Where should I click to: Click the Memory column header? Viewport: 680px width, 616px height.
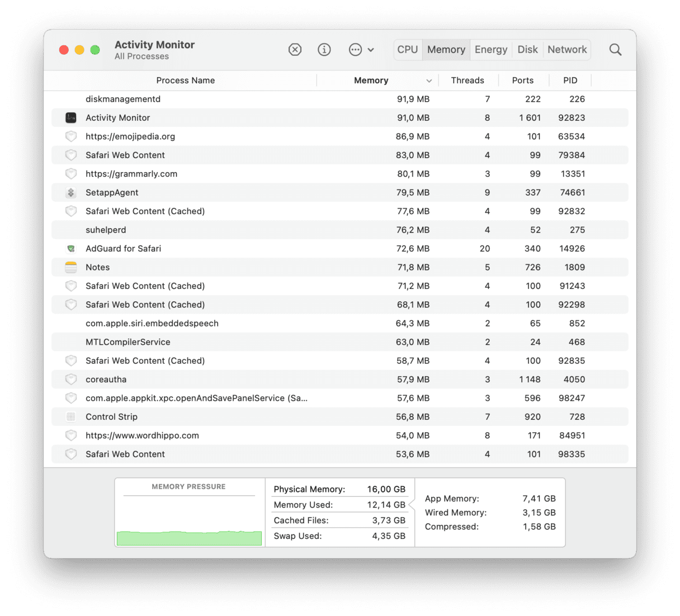pyautogui.click(x=371, y=80)
